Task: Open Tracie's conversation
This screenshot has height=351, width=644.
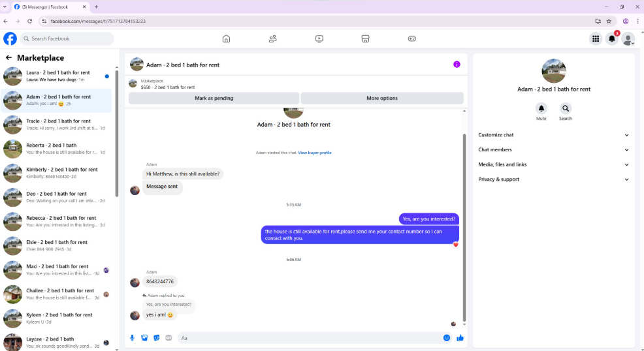Action: click(56, 125)
